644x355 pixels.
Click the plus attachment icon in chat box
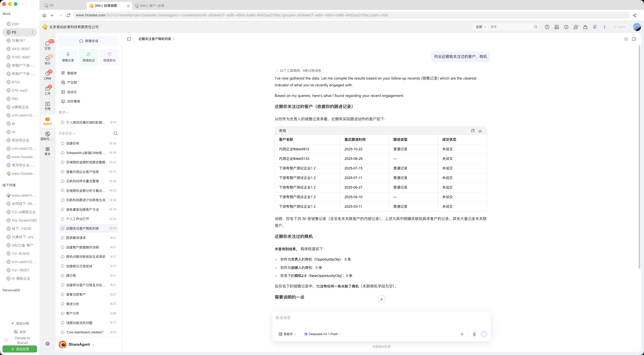pos(462,334)
